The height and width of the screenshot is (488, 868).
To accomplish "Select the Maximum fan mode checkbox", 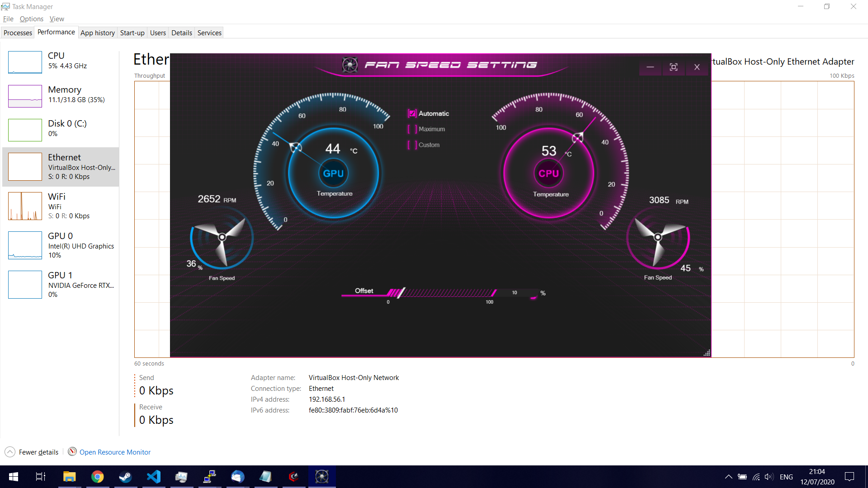I will [x=412, y=129].
